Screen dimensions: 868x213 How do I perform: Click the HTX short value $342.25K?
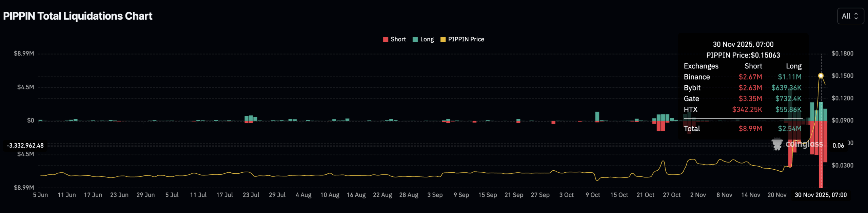[x=747, y=109]
